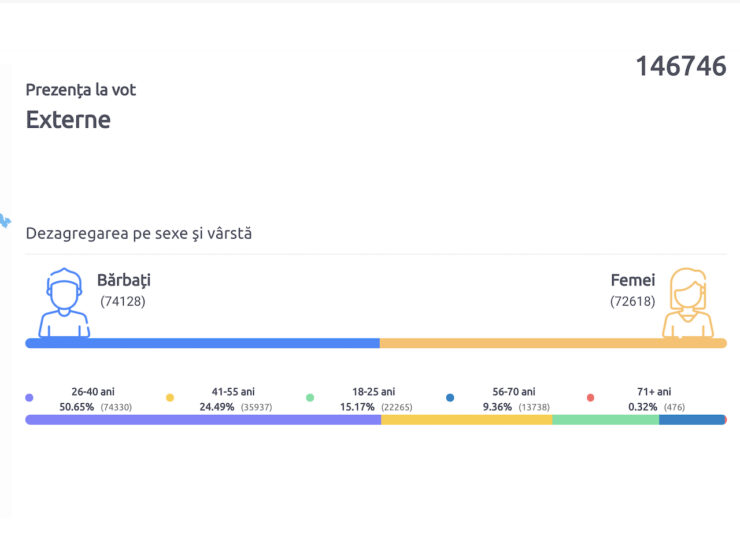This screenshot has width=740, height=543.
Task: Click the Bărbați label text
Action: [x=124, y=280]
